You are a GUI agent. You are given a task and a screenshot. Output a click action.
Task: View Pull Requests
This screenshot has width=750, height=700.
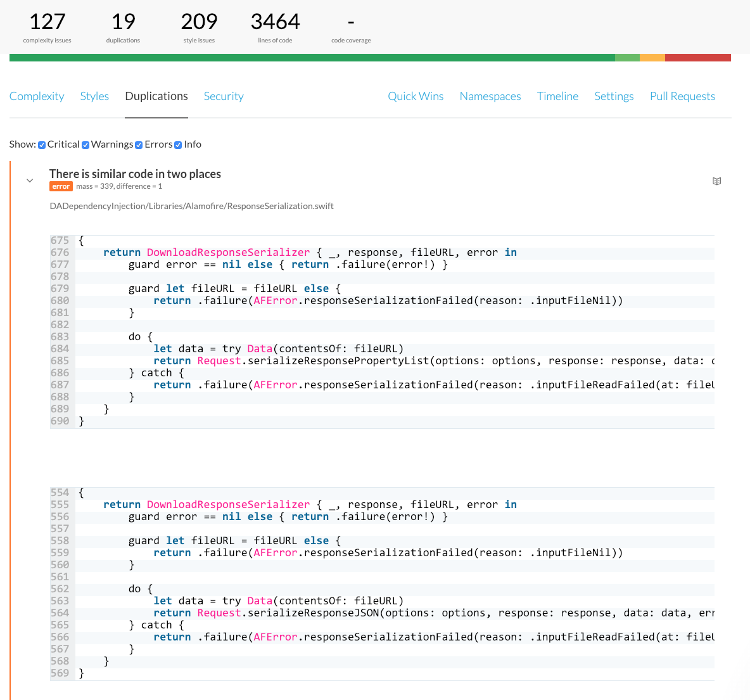tap(682, 96)
